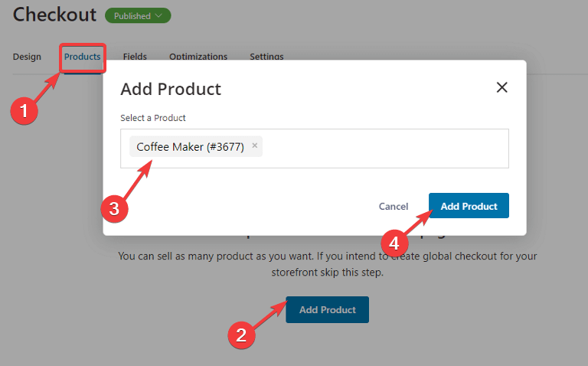
Task: Click the red step 2 marker
Action: 241,335
